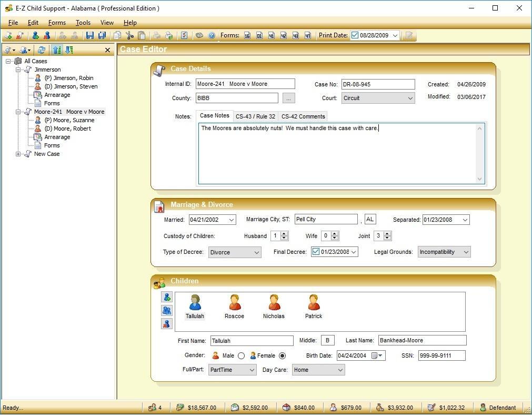Viewport: 532px width, 415px height.
Task: Switch to the CS-43 / Rule 32 tab
Action: point(256,116)
